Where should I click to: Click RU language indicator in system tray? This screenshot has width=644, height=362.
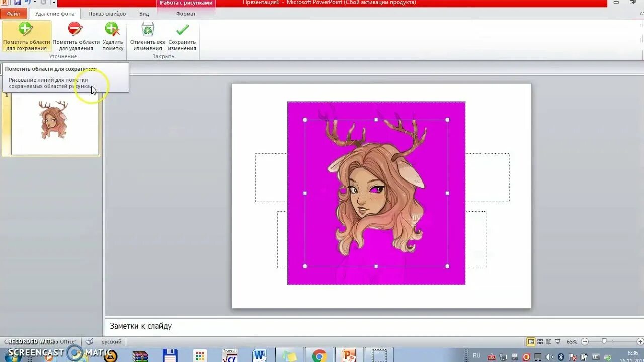click(476, 355)
